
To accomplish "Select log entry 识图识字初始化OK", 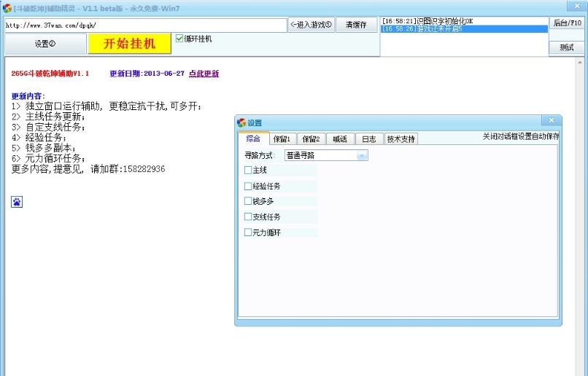I will pyautogui.click(x=464, y=21).
